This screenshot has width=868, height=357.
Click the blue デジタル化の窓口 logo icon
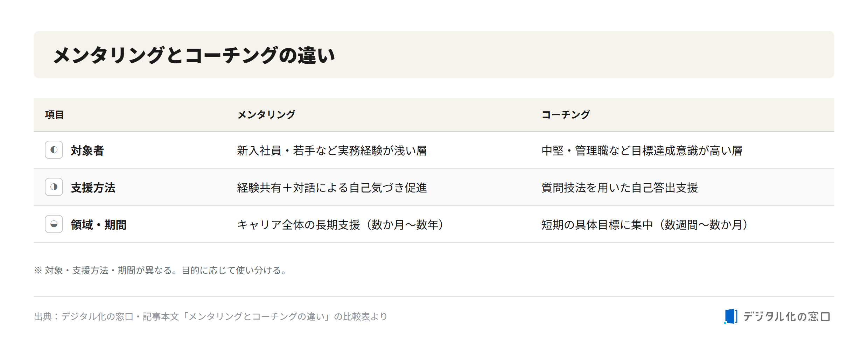point(731,316)
